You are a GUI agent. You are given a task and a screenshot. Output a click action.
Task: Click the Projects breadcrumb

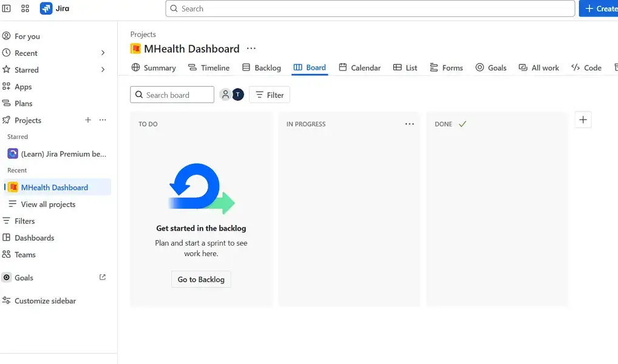pos(143,34)
